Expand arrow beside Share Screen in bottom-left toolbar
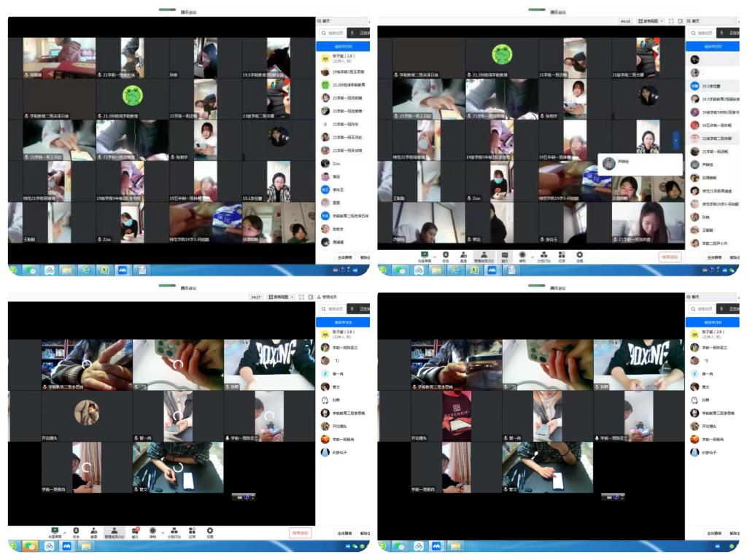 point(65,532)
